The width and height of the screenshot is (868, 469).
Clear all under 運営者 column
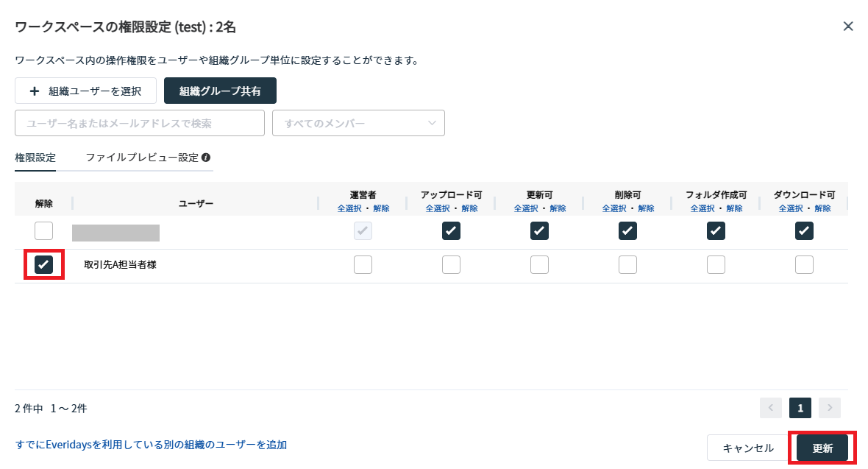pyautogui.click(x=382, y=208)
